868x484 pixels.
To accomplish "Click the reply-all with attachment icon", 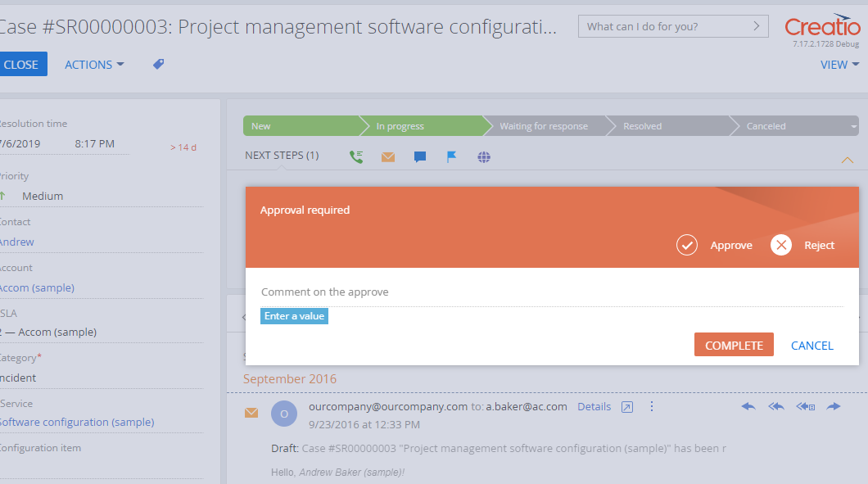I will pyautogui.click(x=806, y=406).
